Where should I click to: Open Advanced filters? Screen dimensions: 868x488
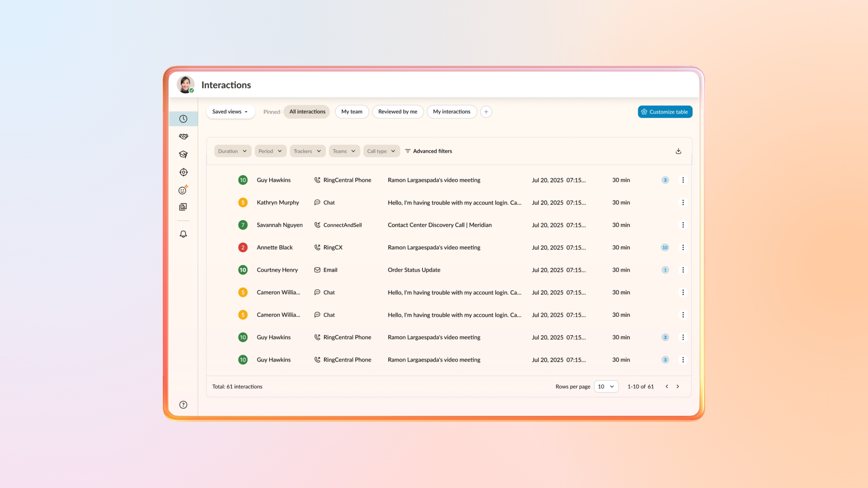coord(428,151)
